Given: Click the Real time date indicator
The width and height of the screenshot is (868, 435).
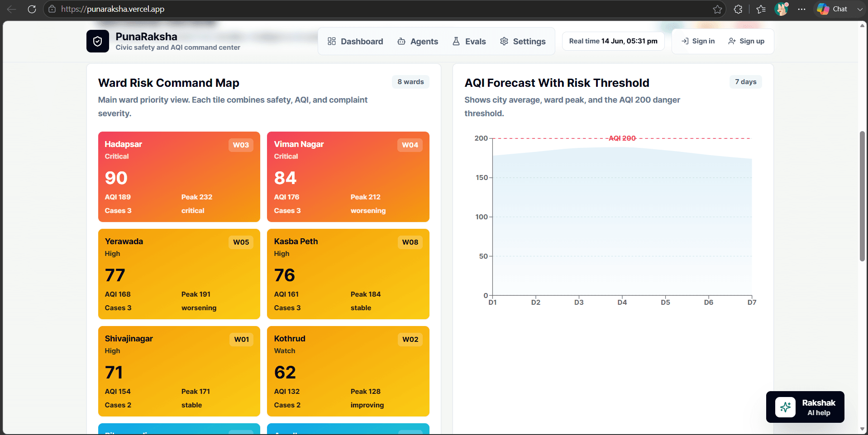Looking at the screenshot, I should pyautogui.click(x=613, y=41).
